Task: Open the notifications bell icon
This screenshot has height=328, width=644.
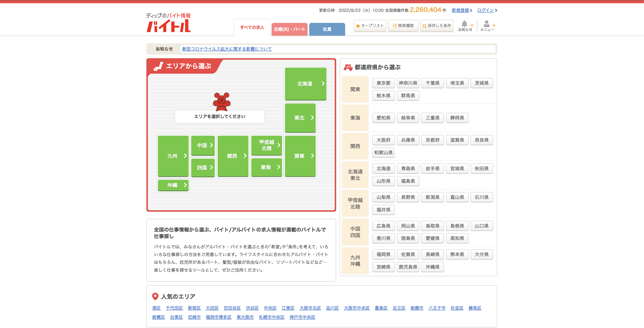Action: [464, 24]
